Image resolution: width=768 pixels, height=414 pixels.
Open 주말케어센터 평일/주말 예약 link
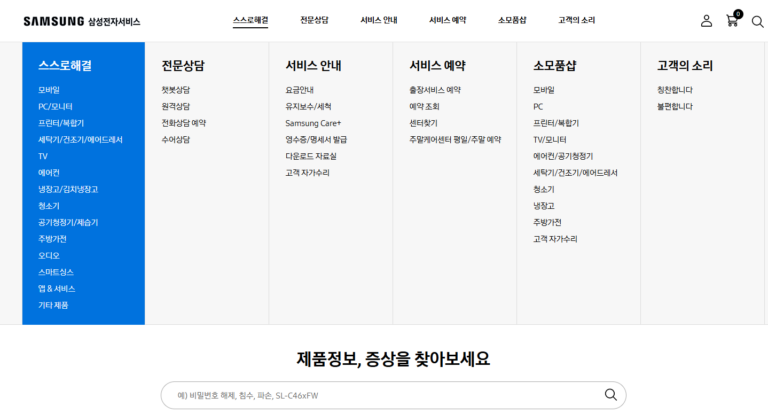point(456,140)
